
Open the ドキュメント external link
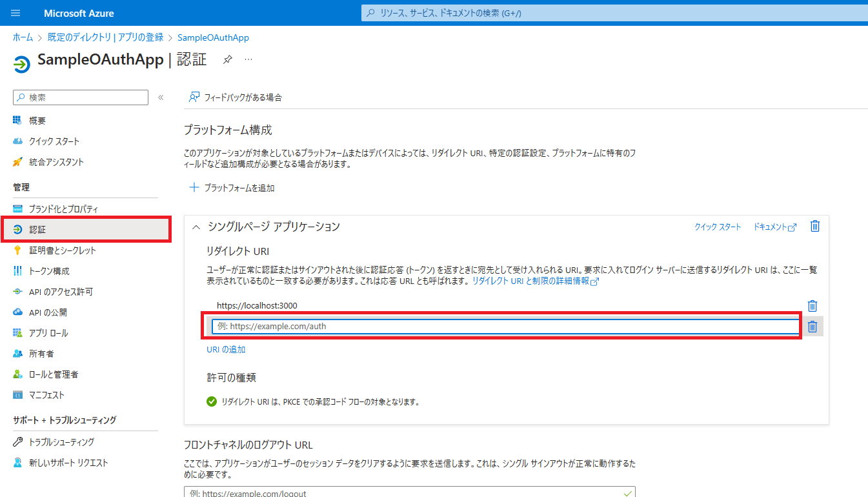(774, 227)
